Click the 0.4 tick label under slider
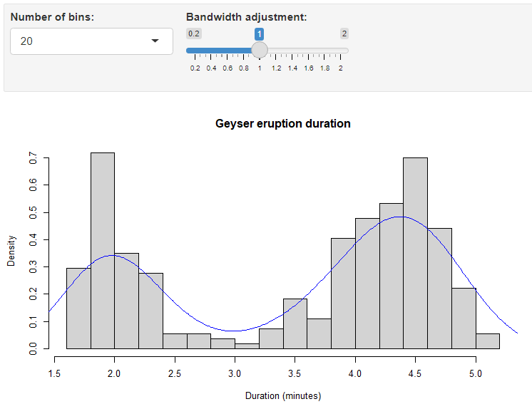This screenshot has width=532, height=404. coord(211,68)
